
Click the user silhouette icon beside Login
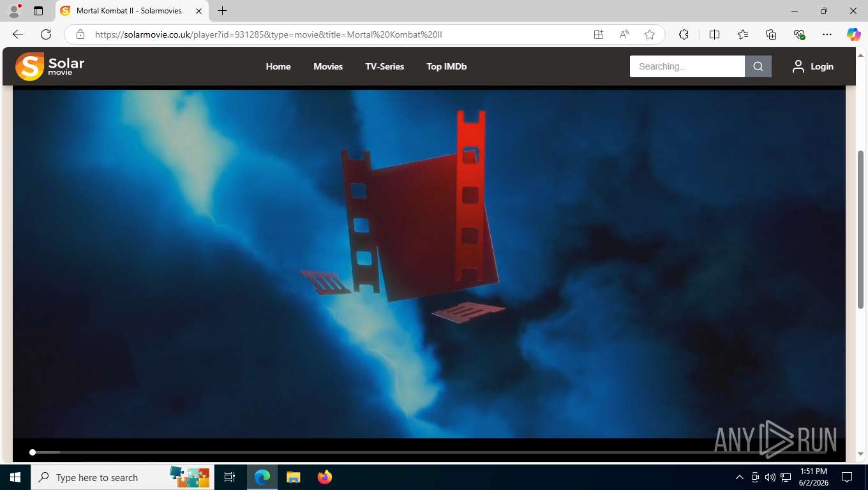[x=798, y=66]
